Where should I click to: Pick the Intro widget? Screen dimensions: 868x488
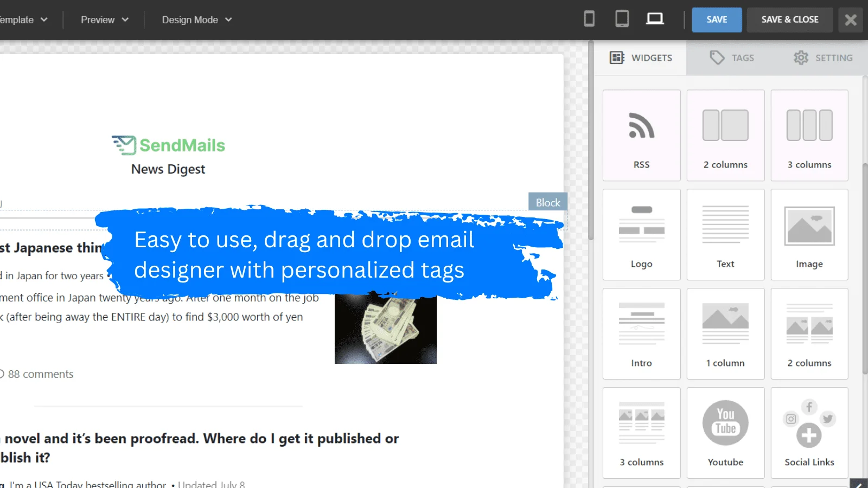(x=641, y=333)
